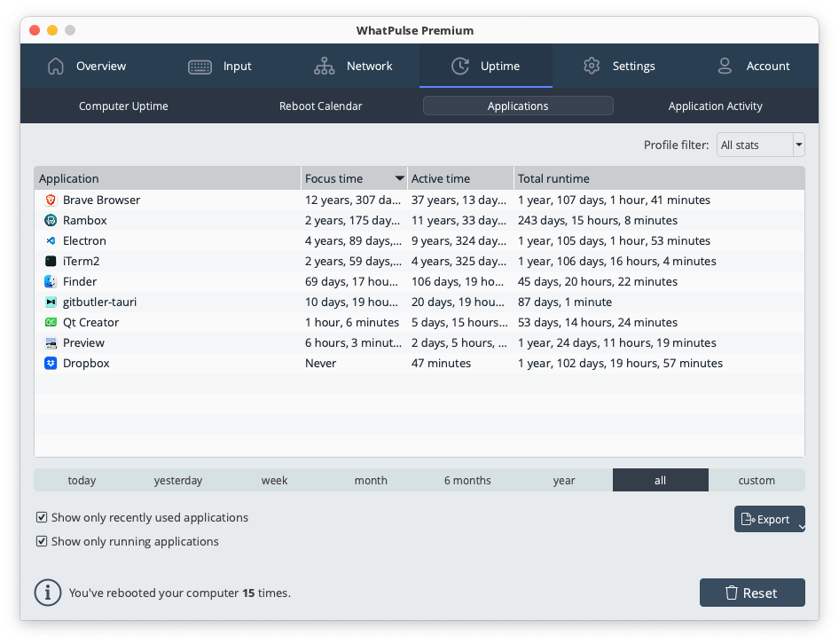Select the Rambox application icon
This screenshot has height=644, width=839.
(50, 220)
